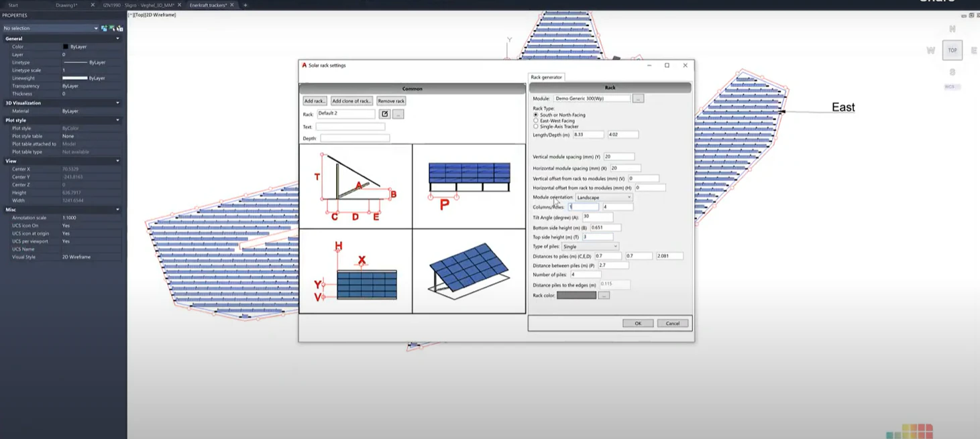Click the Module browse (...) icon

638,98
